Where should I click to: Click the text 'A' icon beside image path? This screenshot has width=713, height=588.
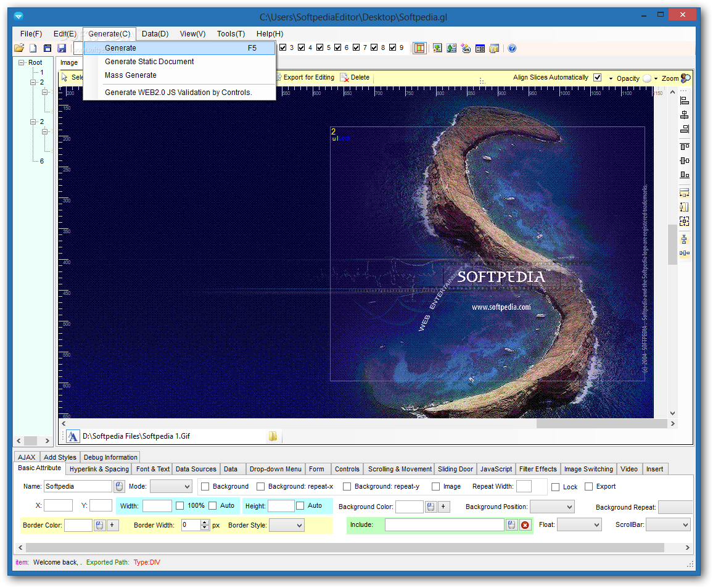pos(73,436)
